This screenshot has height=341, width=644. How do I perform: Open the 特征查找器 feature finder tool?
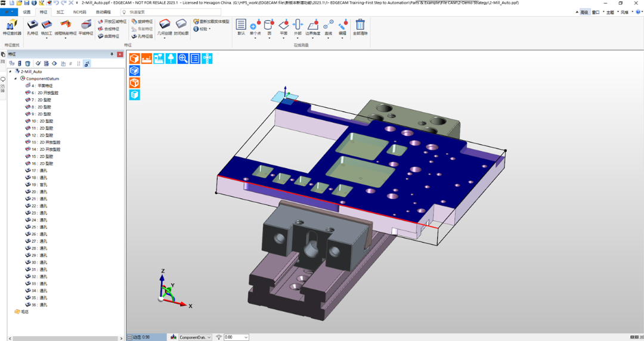(12, 27)
